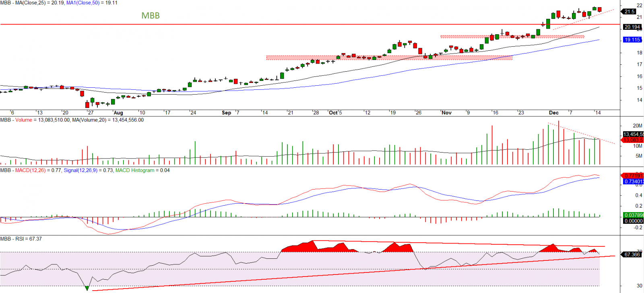This screenshot has width=644, height=293.
Task: Click the -0.2 MACD axis label
Action: tap(638, 227)
